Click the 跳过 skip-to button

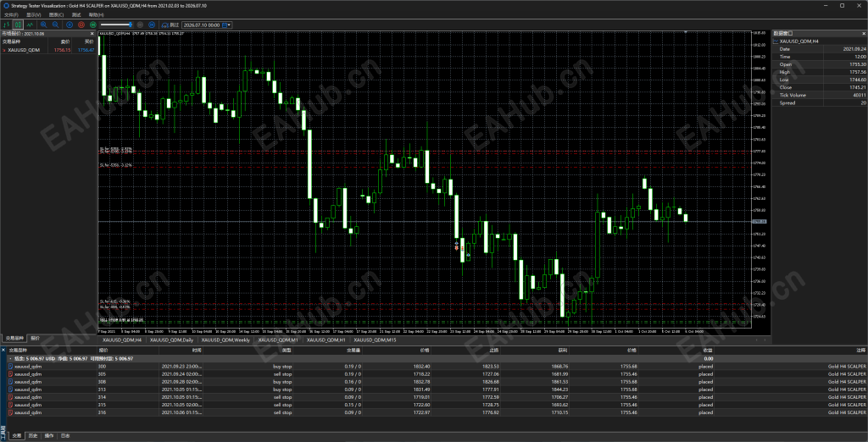point(170,25)
